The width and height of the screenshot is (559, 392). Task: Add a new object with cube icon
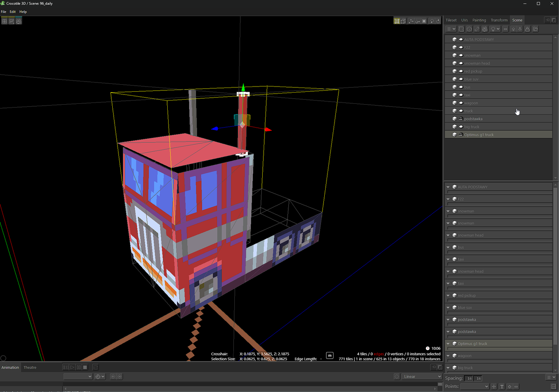[469, 29]
